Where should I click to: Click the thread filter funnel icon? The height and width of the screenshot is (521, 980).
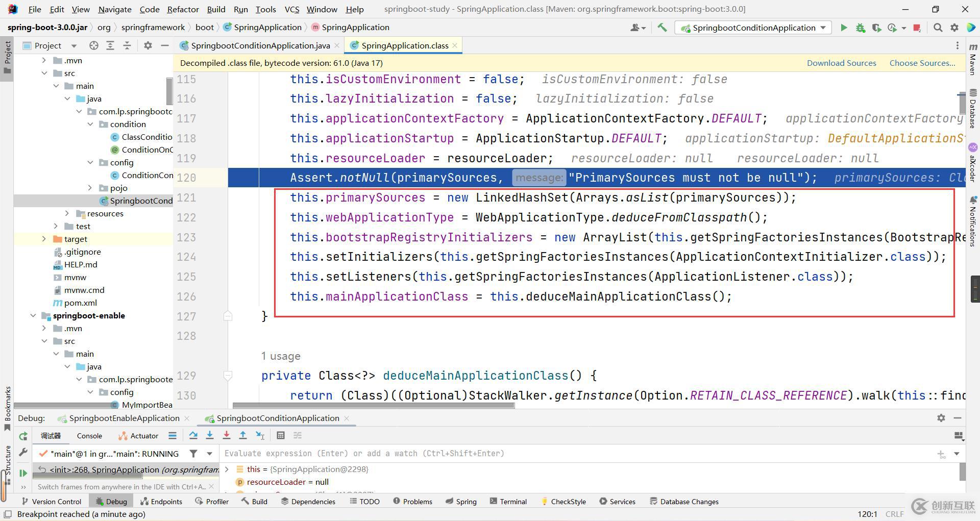pos(193,453)
